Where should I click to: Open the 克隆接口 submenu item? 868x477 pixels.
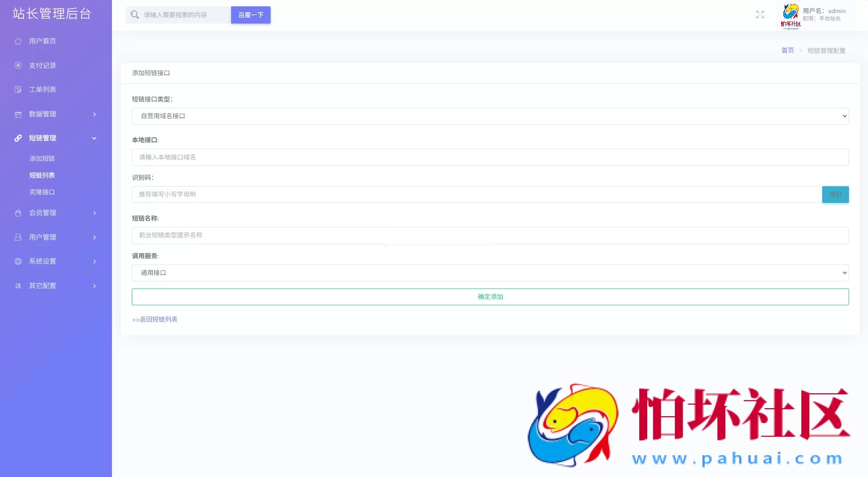pyautogui.click(x=42, y=192)
